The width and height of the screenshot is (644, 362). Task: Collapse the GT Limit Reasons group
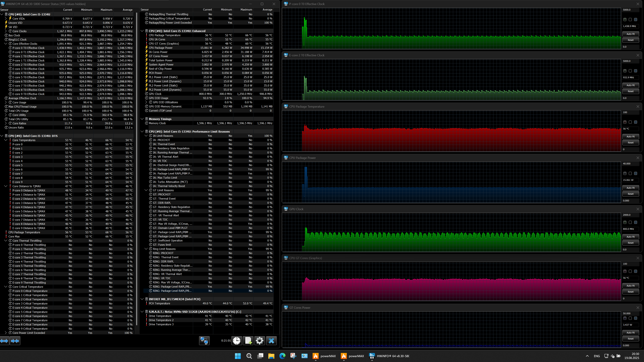(146, 190)
